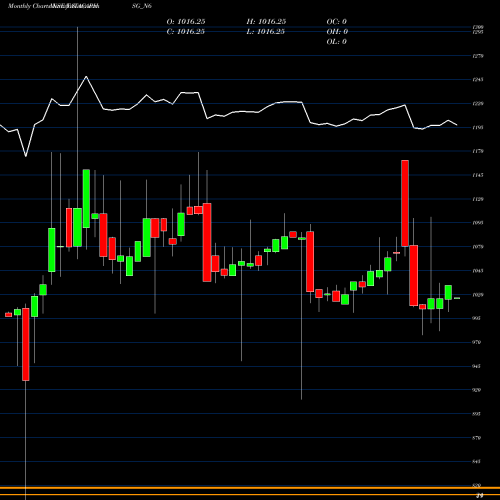The width and height of the screenshot is (500, 500).
Task: Click the SG_N6 symbol label
Action: [142, 6]
